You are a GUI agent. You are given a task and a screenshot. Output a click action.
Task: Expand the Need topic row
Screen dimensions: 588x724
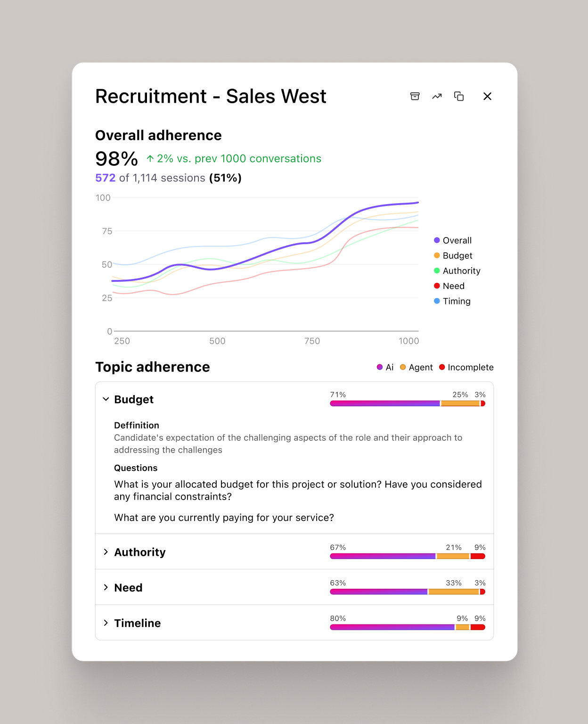coord(106,587)
